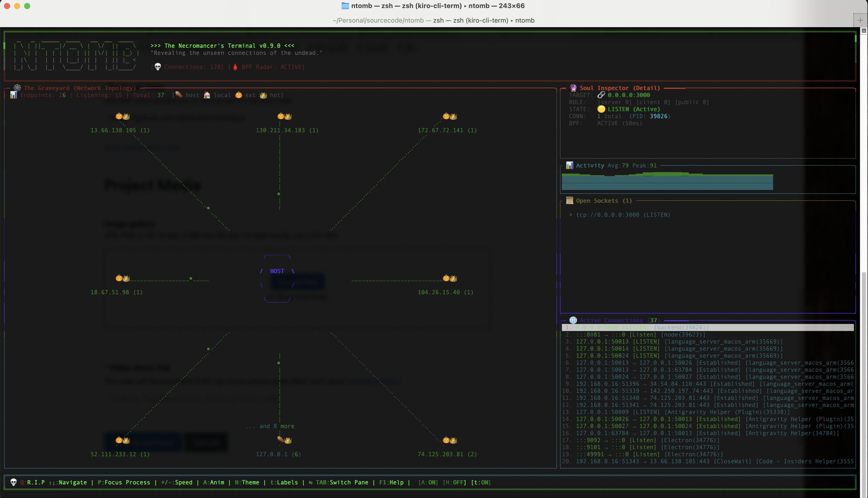Click the terminal scroll indicator at top right
Viewport: 868px width, 498px height.
(863, 31)
